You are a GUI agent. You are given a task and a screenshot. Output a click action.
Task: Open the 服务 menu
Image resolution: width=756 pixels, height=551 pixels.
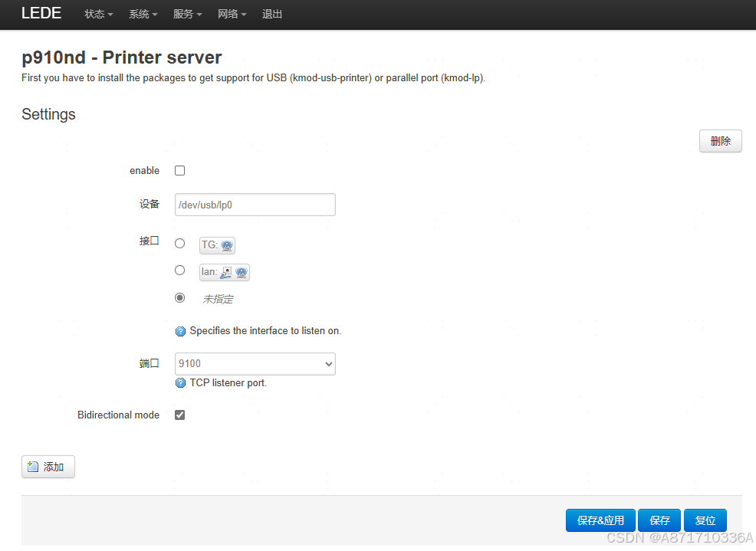point(187,15)
